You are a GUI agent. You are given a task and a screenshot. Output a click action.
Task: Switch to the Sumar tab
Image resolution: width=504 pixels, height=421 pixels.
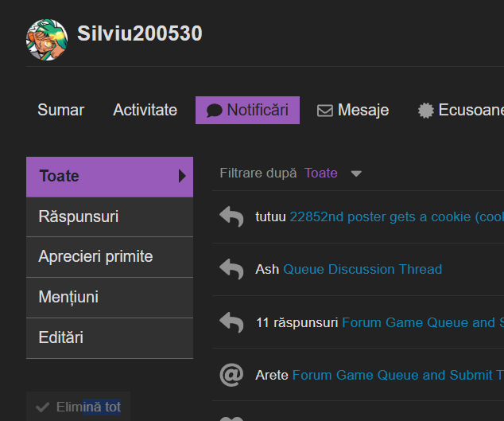click(60, 110)
